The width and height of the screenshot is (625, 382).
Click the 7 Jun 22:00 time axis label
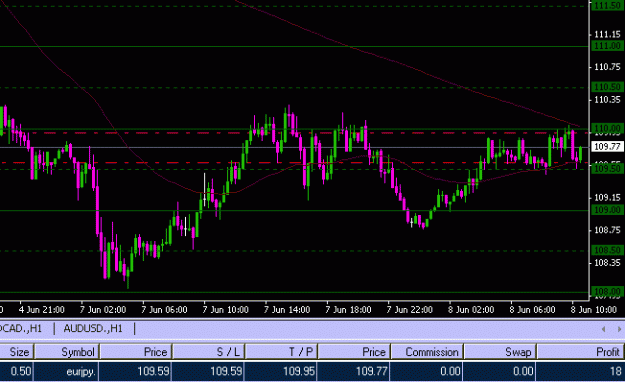[409, 309]
